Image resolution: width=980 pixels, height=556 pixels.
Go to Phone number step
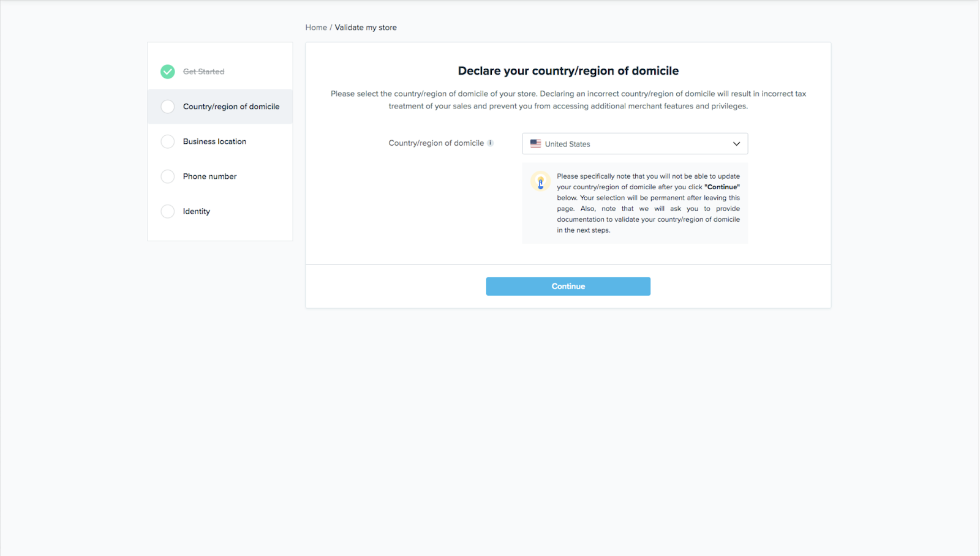coord(209,176)
